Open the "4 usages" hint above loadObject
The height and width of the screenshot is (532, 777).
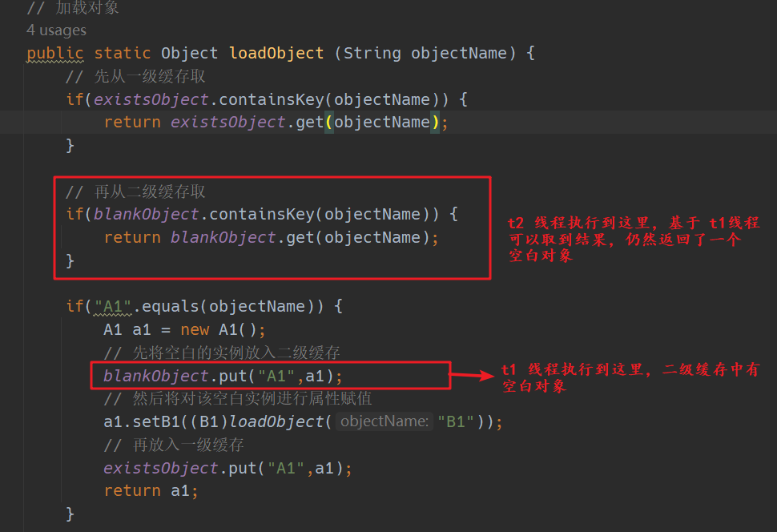point(56,30)
